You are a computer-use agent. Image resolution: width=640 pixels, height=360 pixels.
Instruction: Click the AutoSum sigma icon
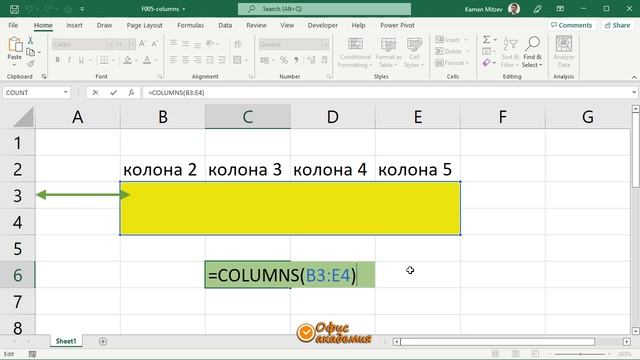(x=487, y=40)
